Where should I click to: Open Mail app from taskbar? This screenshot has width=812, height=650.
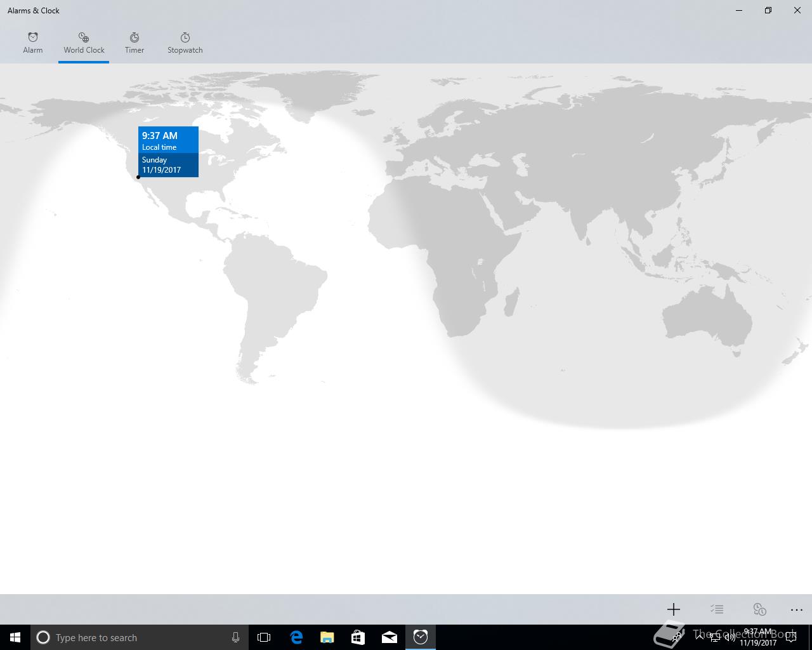390,637
